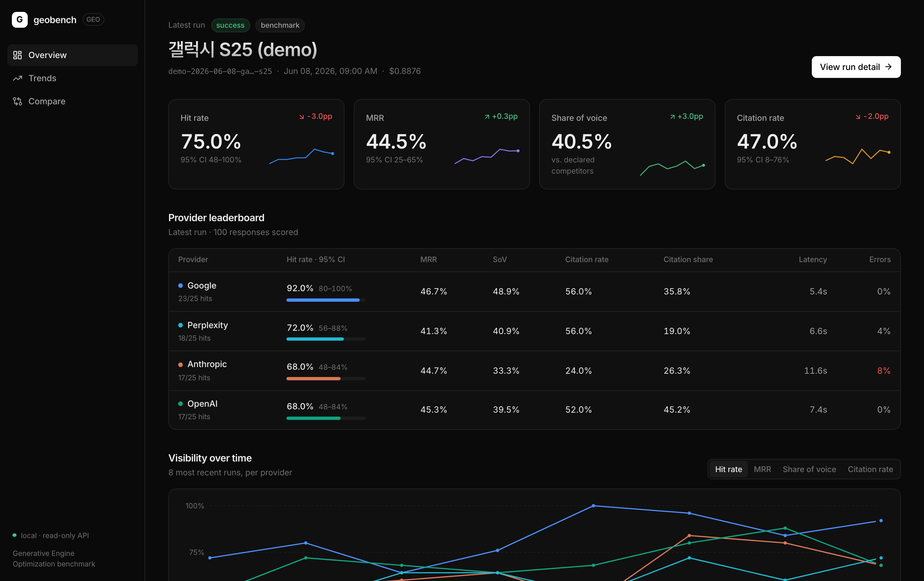Screen dimensions: 924x581
Task: Click the green dot beside OpenAI
Action: pos(181,404)
